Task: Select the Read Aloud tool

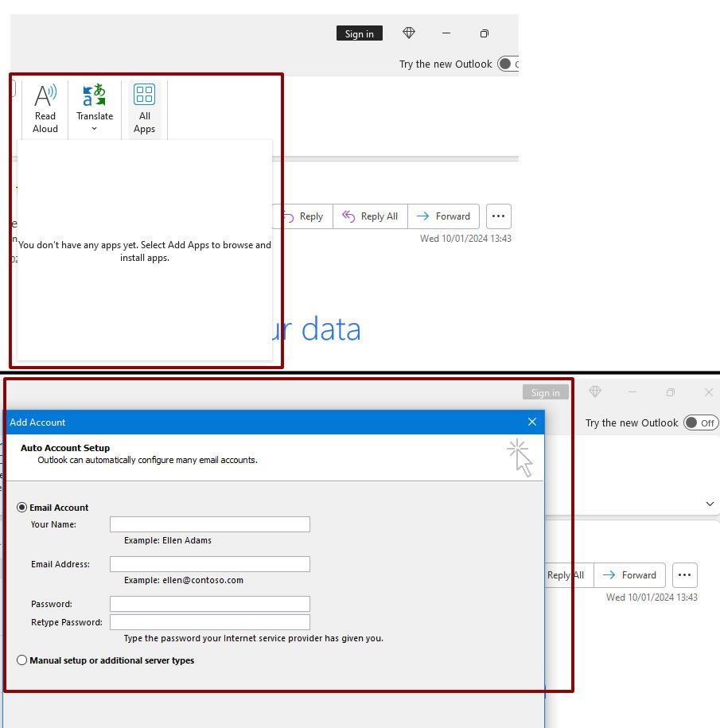Action: pyautogui.click(x=45, y=107)
